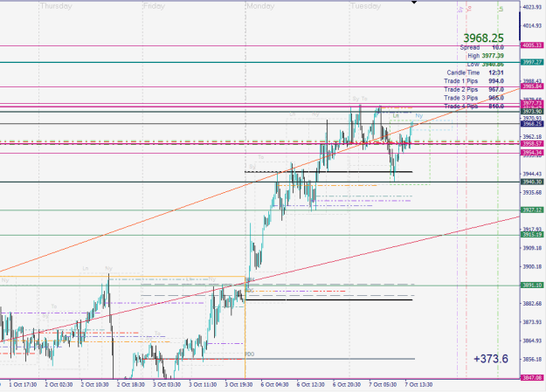Click the 4023.93 price scale value
The width and height of the screenshot is (546, 392).
coord(532,7)
